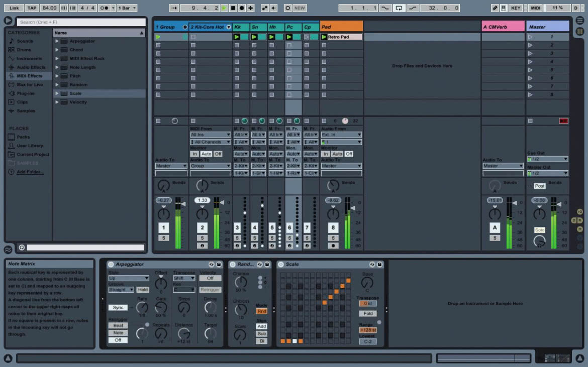Enable Hold in the Arpeggiator

pos(143,290)
